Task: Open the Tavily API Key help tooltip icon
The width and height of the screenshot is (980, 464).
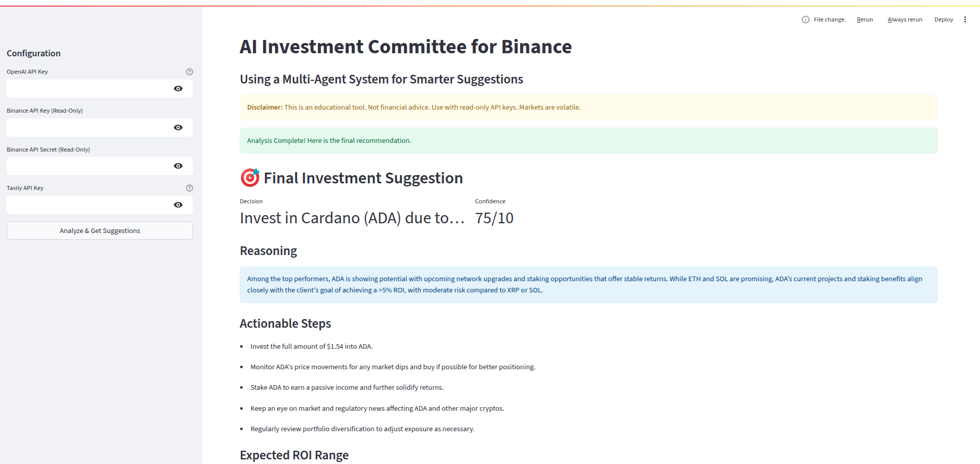Action: [189, 188]
